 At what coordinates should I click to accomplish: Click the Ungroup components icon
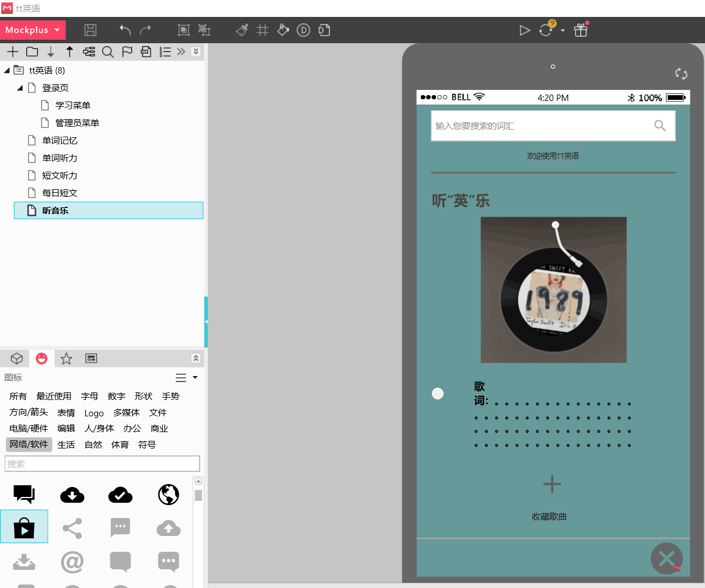click(x=204, y=30)
